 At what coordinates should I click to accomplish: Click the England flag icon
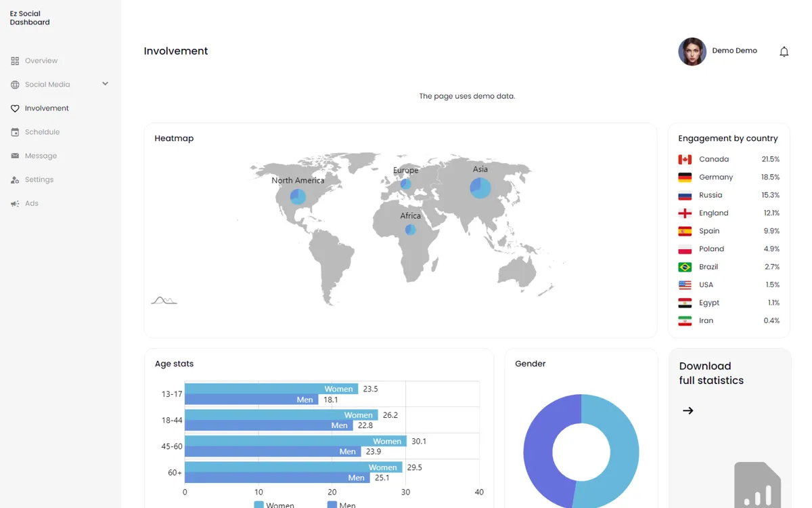(x=685, y=213)
